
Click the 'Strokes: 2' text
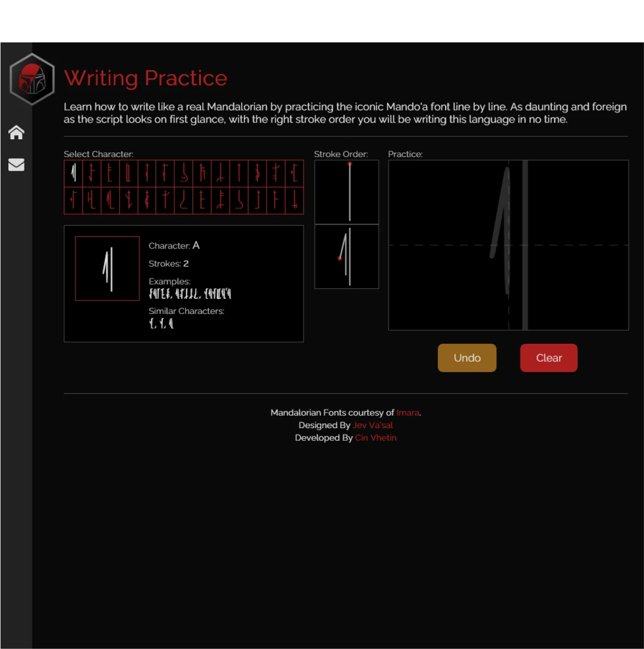click(169, 263)
